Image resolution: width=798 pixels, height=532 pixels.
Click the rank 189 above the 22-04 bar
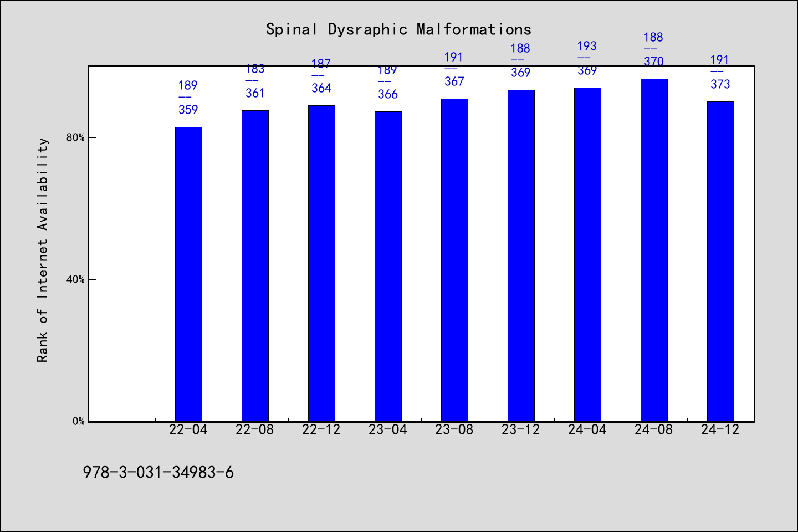pos(188,85)
